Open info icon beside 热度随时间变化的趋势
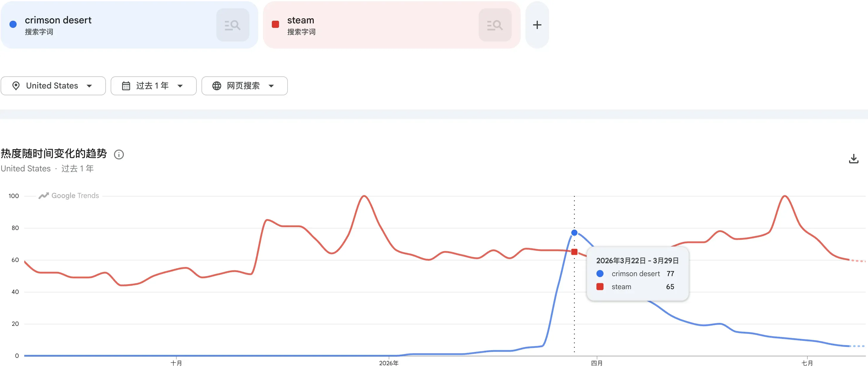Viewport: 868px width, 367px height. pos(119,154)
